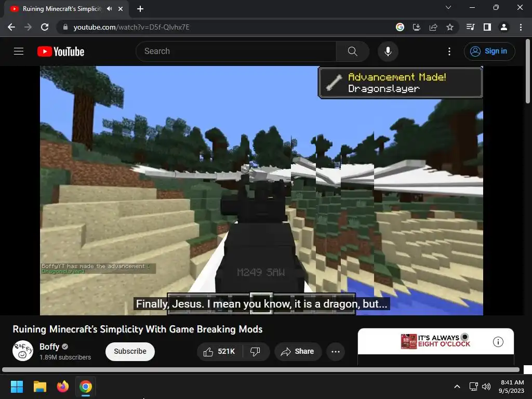Launch Firefox from the taskbar
The height and width of the screenshot is (399, 532).
pyautogui.click(x=63, y=387)
